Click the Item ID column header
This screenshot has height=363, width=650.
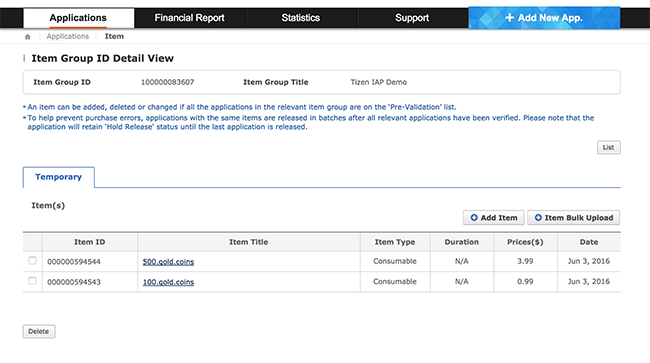90,242
